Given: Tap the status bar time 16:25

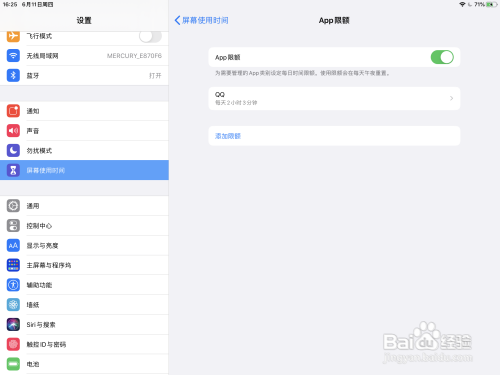Looking at the screenshot, I should [x=10, y=4].
